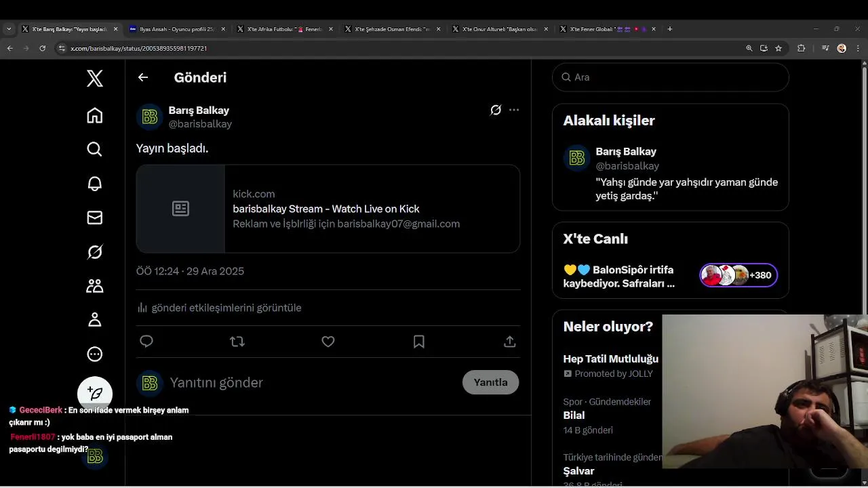Open the Hep Tatil Mutluluğu trend
This screenshot has height=488, width=868.
click(x=611, y=359)
